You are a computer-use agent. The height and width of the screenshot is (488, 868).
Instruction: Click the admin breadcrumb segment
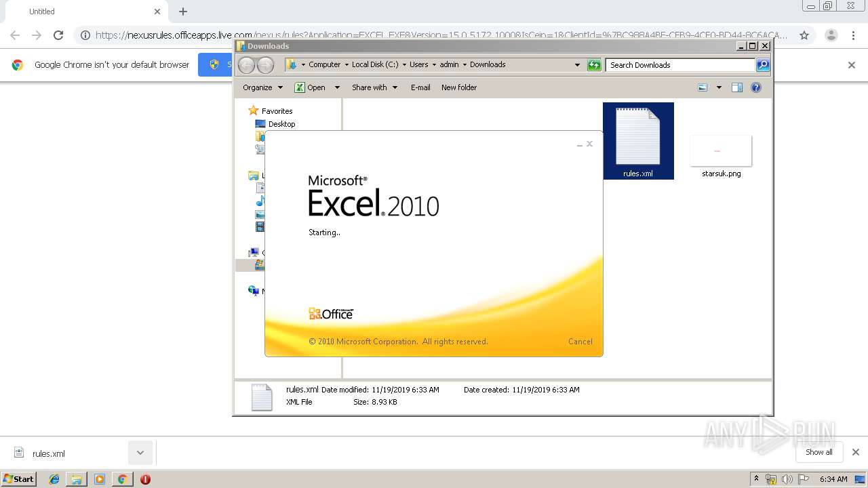449,65
